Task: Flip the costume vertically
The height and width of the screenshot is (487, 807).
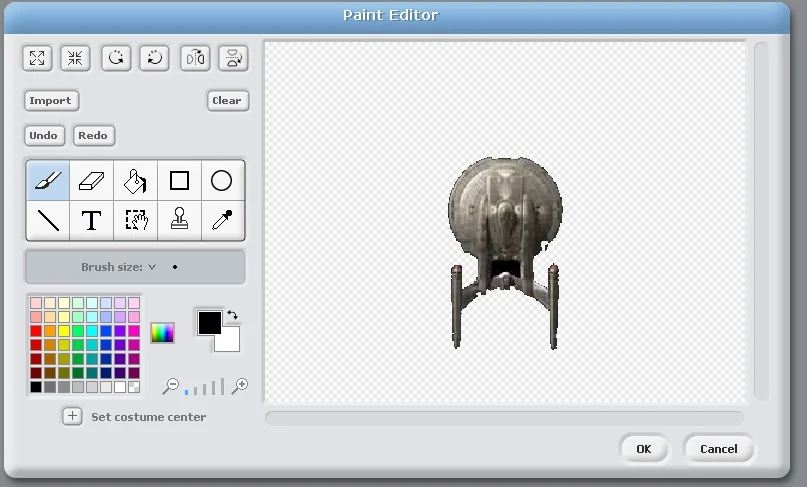Action: coord(234,58)
